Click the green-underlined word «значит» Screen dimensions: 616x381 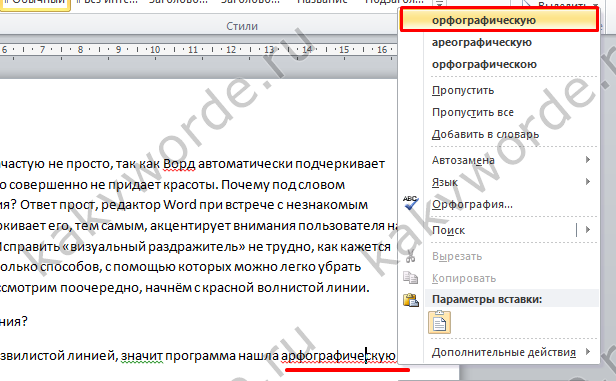pyautogui.click(x=141, y=356)
